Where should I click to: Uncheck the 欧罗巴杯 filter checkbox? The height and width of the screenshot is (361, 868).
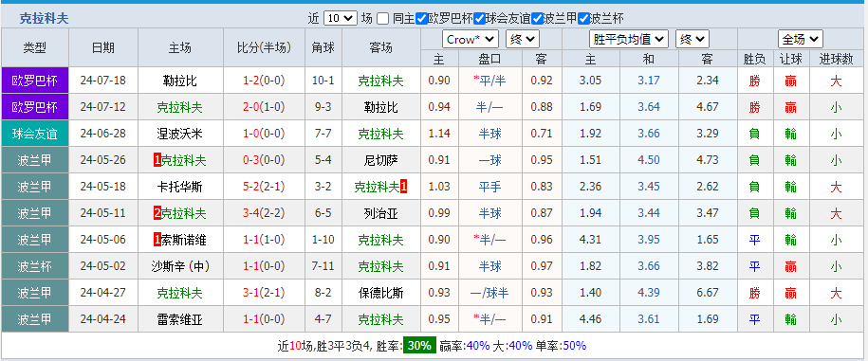(x=421, y=18)
